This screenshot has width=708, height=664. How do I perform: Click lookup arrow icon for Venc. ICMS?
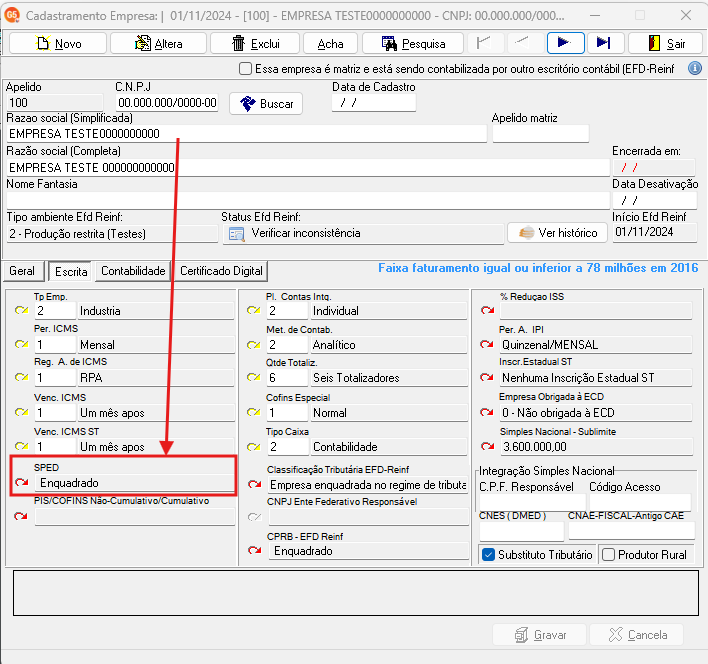click(x=21, y=412)
